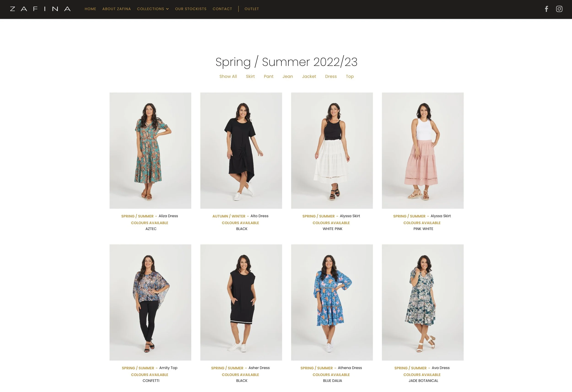
Task: Expand the Collections dropdown chevron
Action: [167, 9]
